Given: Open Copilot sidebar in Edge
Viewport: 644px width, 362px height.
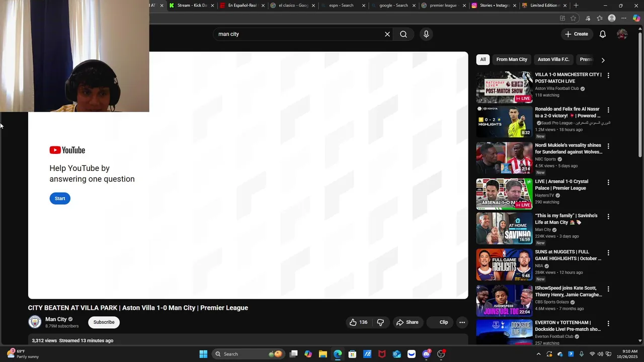Looking at the screenshot, I should [636, 18].
